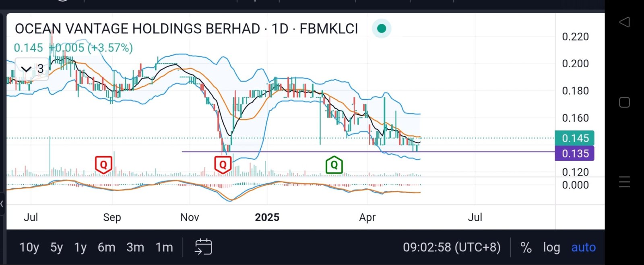Open timezone menu at 09:02:58 (UTC+8)
Screen dimensions: 644x265
[x=452, y=247]
